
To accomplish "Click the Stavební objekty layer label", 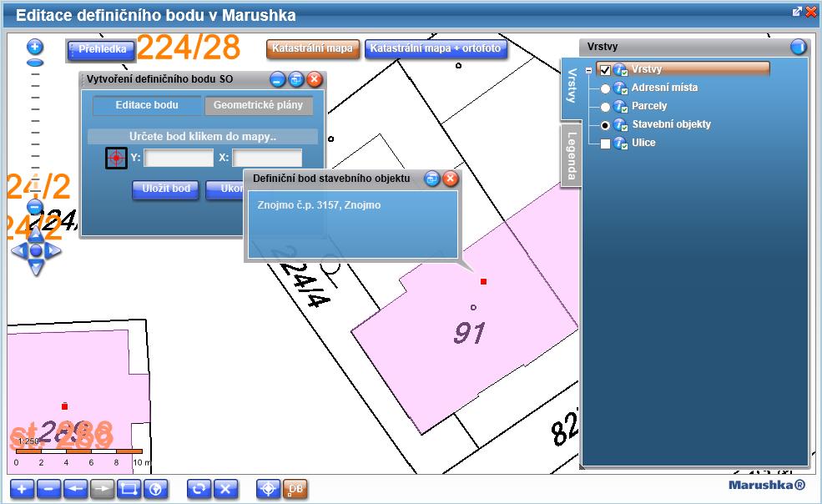I will click(x=671, y=124).
